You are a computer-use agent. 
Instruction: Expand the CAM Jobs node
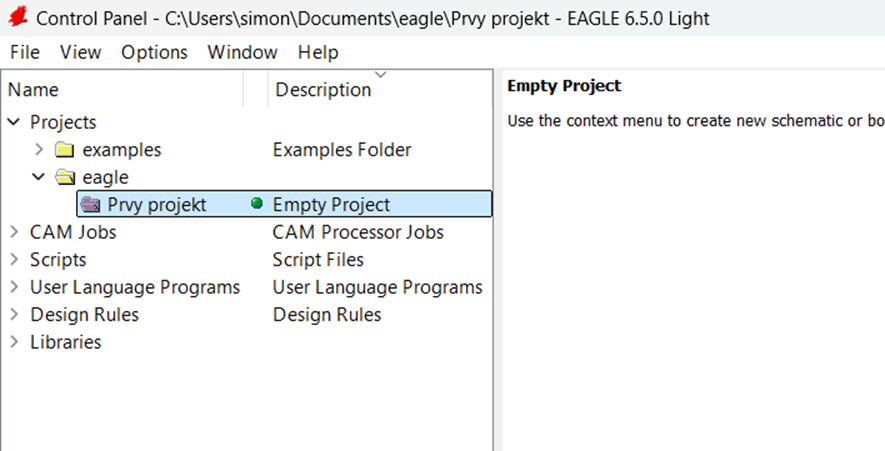(14, 232)
